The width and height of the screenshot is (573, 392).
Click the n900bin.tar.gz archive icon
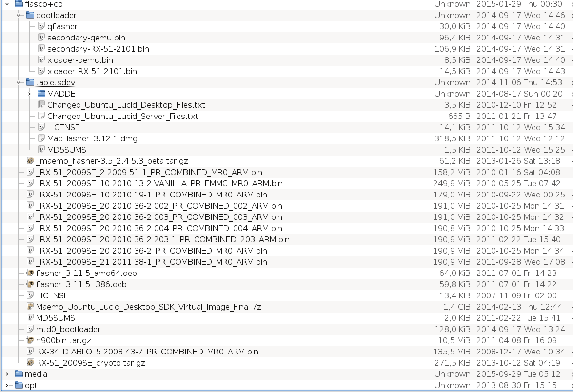click(x=30, y=340)
